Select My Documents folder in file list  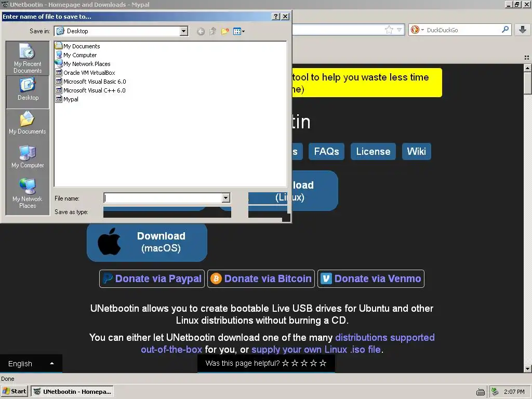click(78, 46)
